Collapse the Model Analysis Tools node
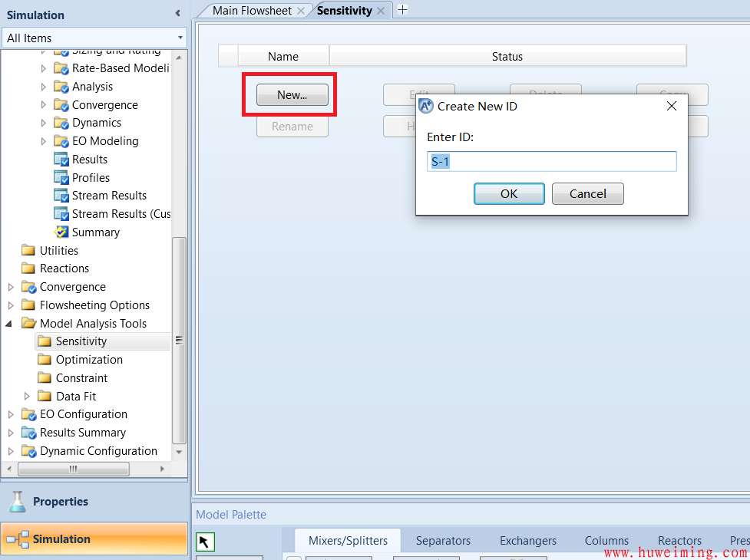The width and height of the screenshot is (750, 560). [10, 324]
